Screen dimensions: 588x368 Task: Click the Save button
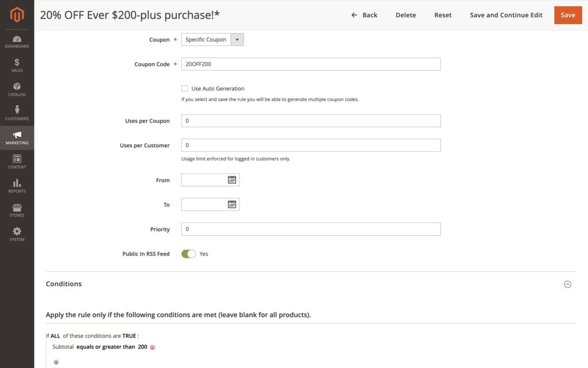[568, 15]
